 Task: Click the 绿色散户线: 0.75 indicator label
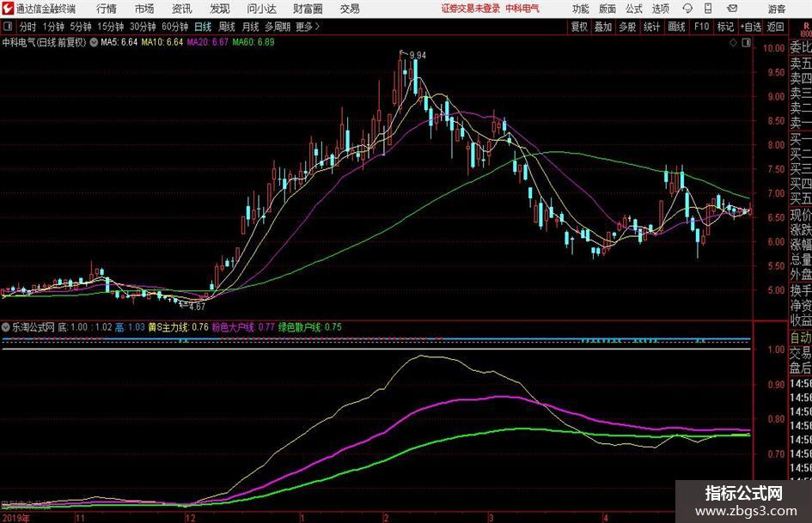point(309,326)
